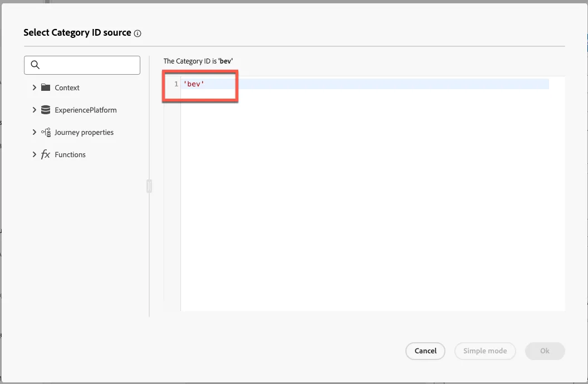Expand the Context node
This screenshot has width=588, height=384.
tap(34, 88)
